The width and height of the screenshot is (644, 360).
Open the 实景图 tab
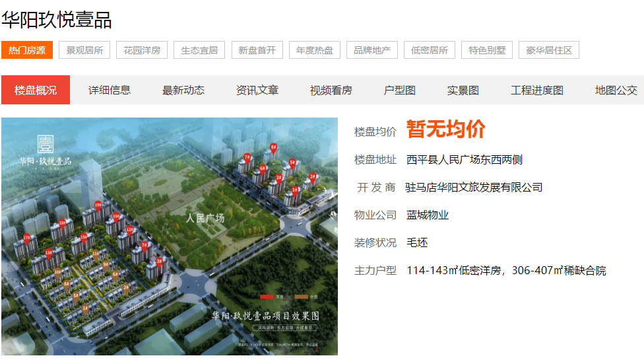pyautogui.click(x=463, y=90)
